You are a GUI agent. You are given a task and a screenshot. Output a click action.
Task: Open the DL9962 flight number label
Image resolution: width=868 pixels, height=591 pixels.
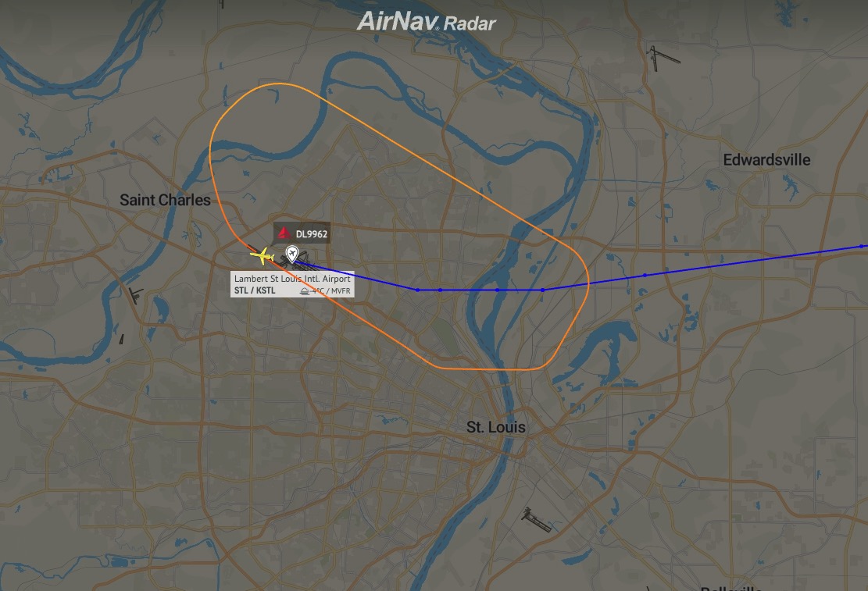312,234
